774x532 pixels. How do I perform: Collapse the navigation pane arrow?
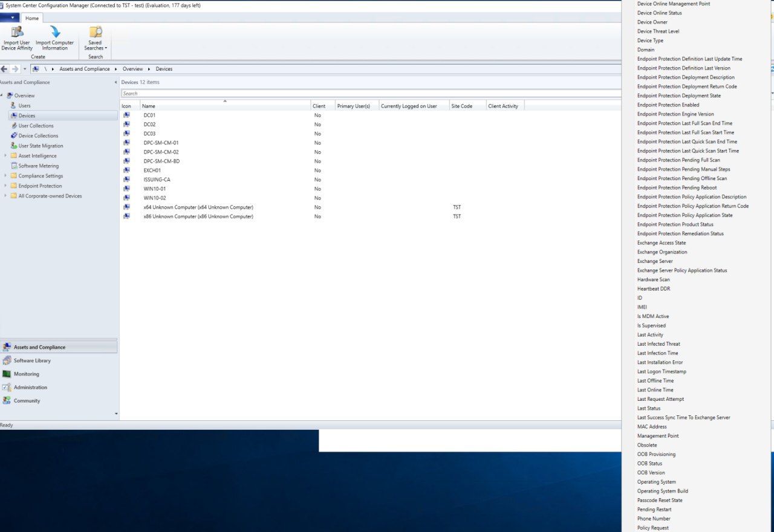[x=115, y=82]
